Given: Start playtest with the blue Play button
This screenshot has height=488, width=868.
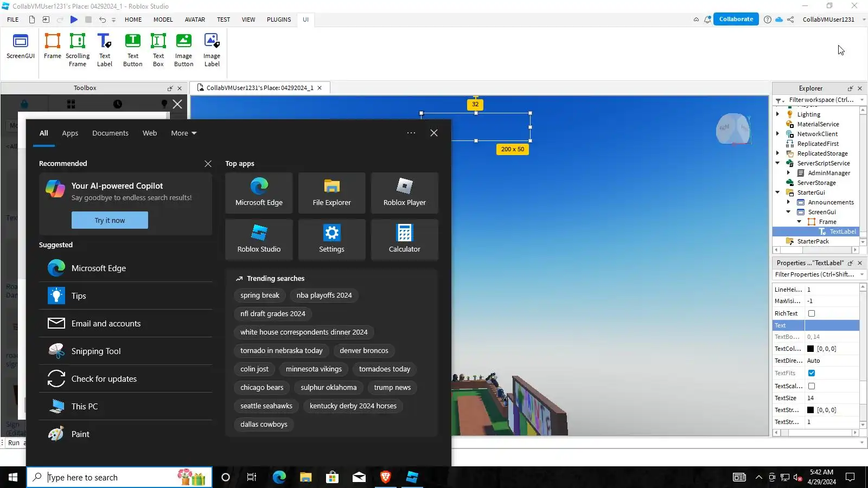Looking at the screenshot, I should click(x=74, y=20).
